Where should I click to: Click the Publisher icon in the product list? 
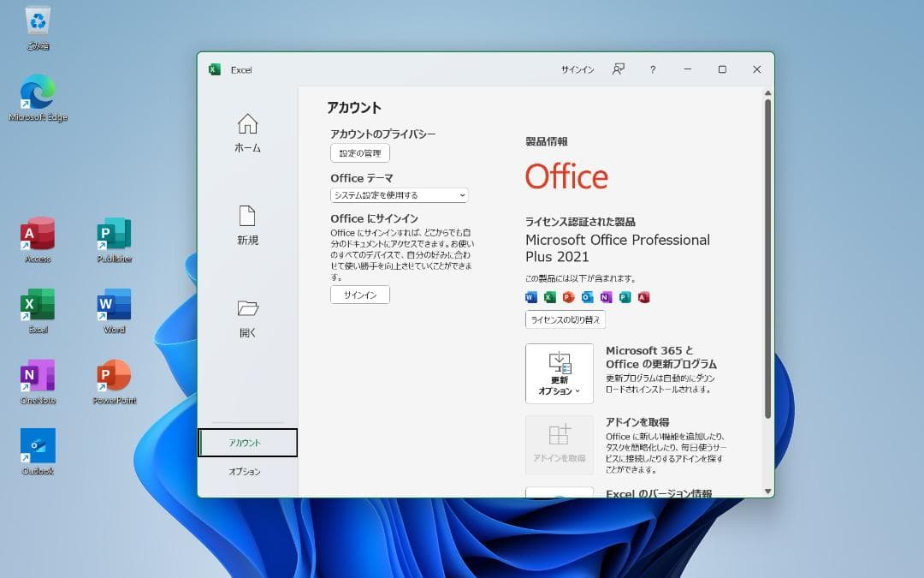click(x=624, y=297)
